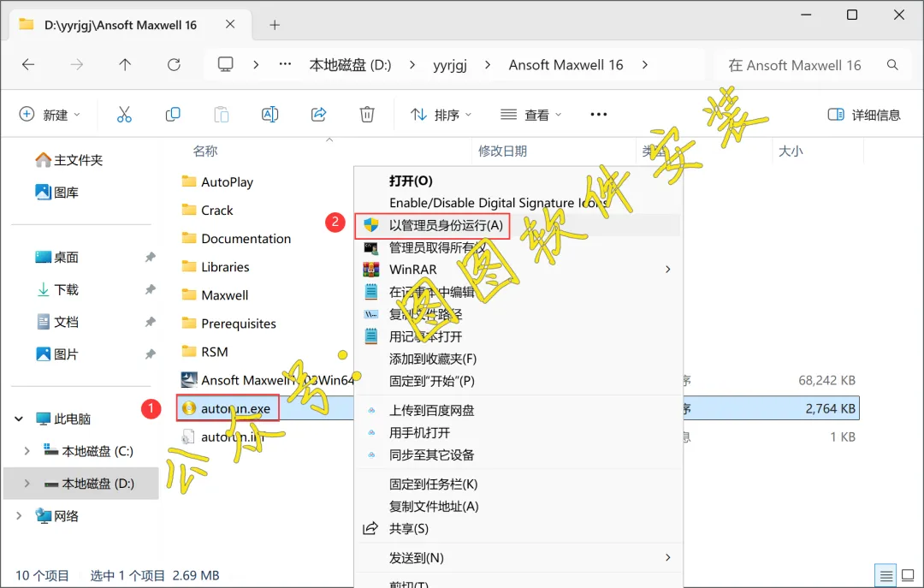The width and height of the screenshot is (924, 588).
Task: Choose 固定到“开始”(P) menu entry
Action: click(x=518, y=381)
